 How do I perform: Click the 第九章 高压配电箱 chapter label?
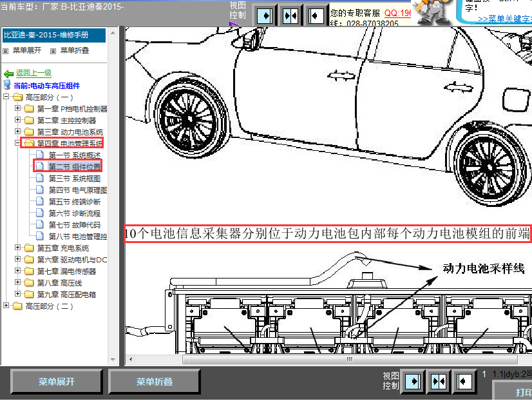(x=66, y=295)
